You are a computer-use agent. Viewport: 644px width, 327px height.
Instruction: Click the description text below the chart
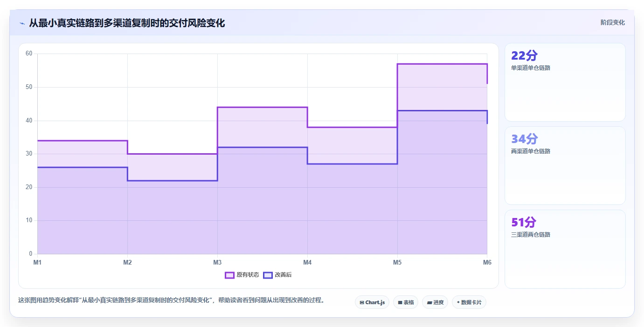(171, 300)
